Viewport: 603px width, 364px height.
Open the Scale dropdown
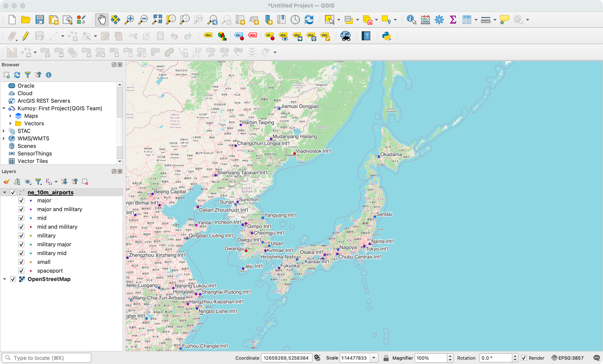[374, 358]
